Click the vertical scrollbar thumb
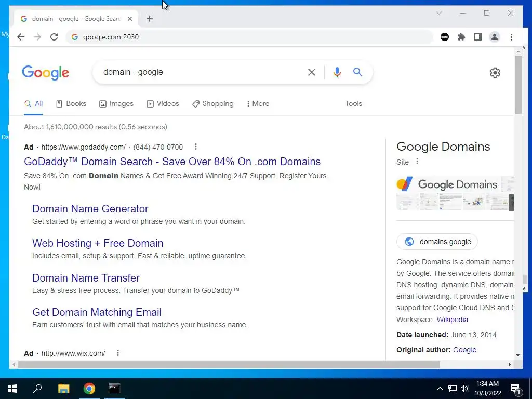 (518, 85)
